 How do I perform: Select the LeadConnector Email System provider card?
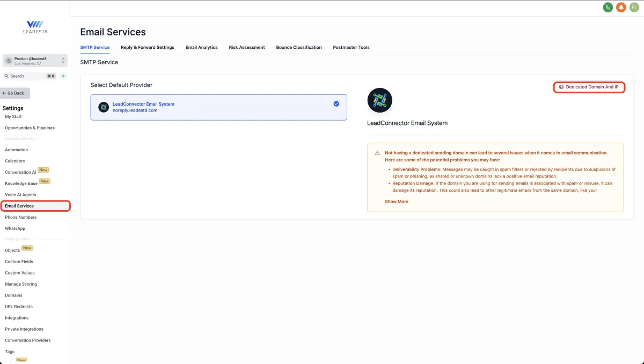pos(219,107)
